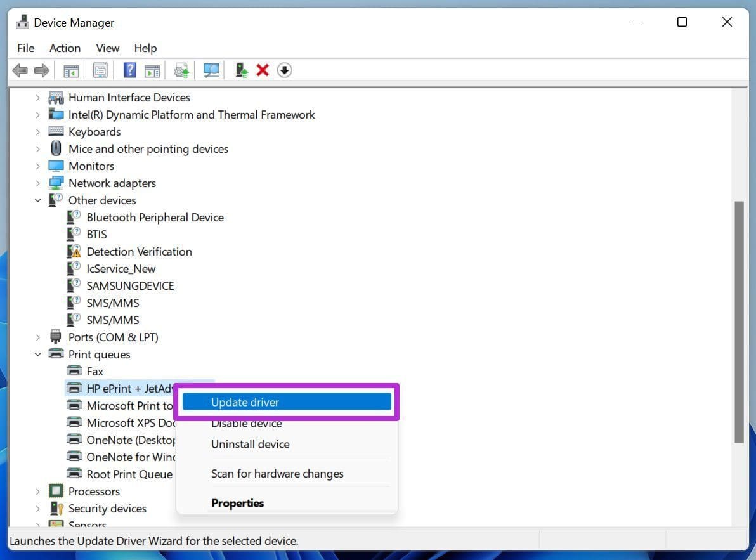Select the Print queues category icon
This screenshot has width=756, height=560.
(56, 354)
